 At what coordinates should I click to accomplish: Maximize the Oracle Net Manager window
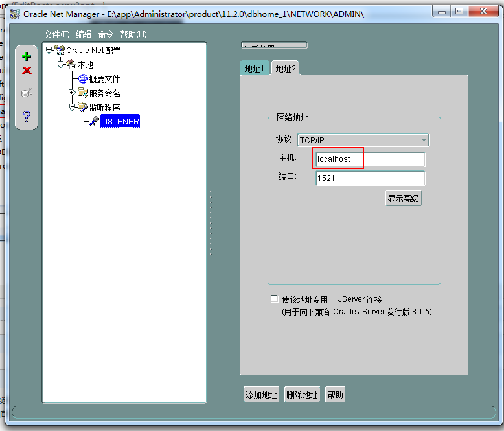[459, 11]
